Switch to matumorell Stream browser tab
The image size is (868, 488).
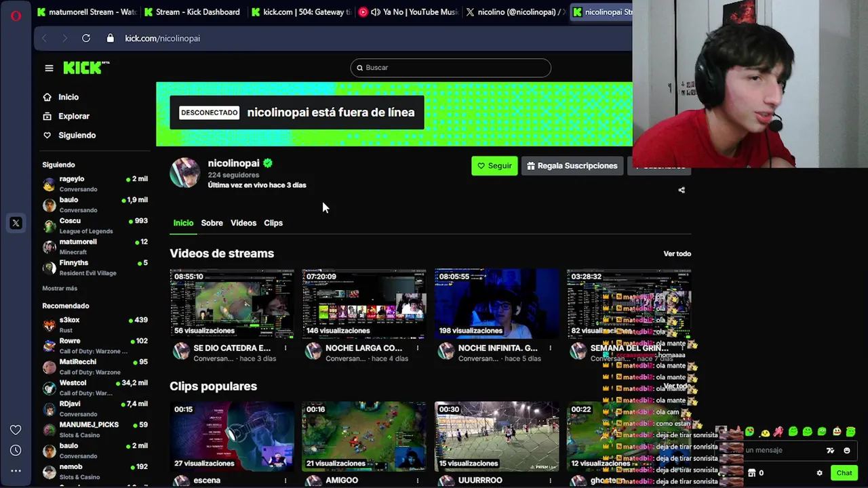pyautogui.click(x=87, y=12)
